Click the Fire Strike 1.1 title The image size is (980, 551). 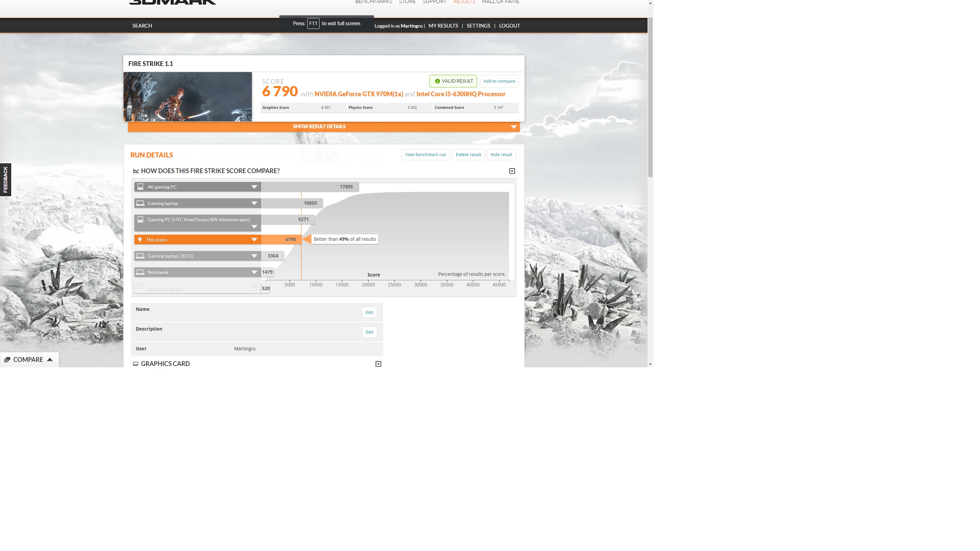[151, 64]
